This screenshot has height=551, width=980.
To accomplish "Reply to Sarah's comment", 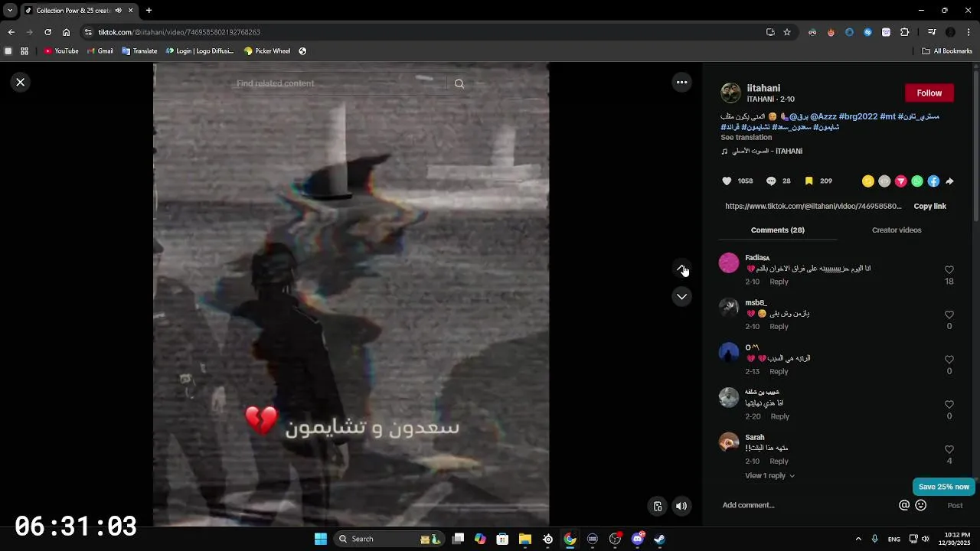I will [779, 461].
